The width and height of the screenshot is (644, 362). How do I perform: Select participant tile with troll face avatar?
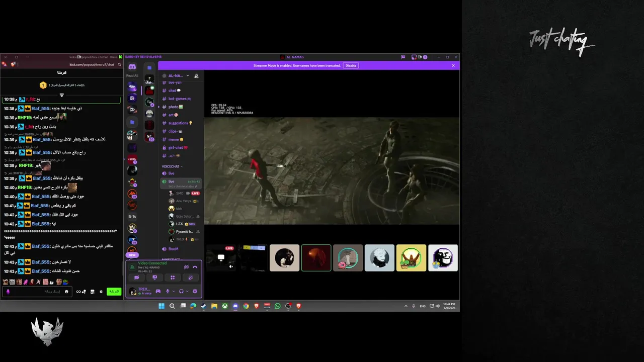point(443,258)
